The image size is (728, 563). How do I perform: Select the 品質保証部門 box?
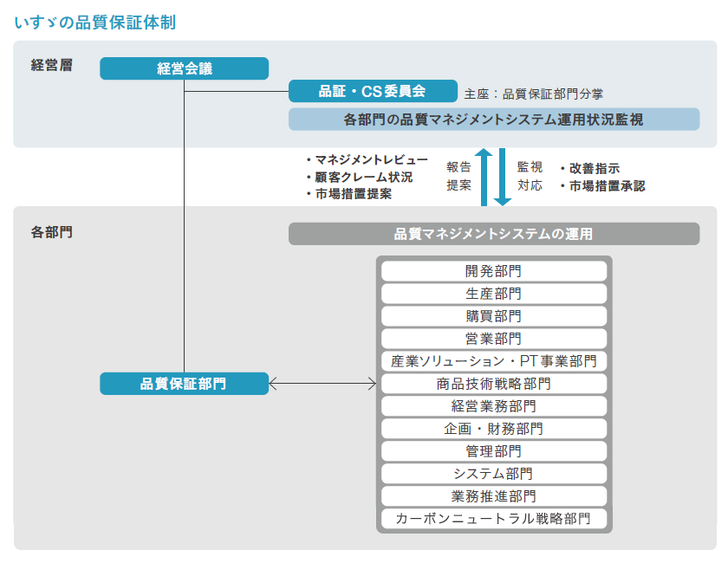pyautogui.click(x=184, y=384)
